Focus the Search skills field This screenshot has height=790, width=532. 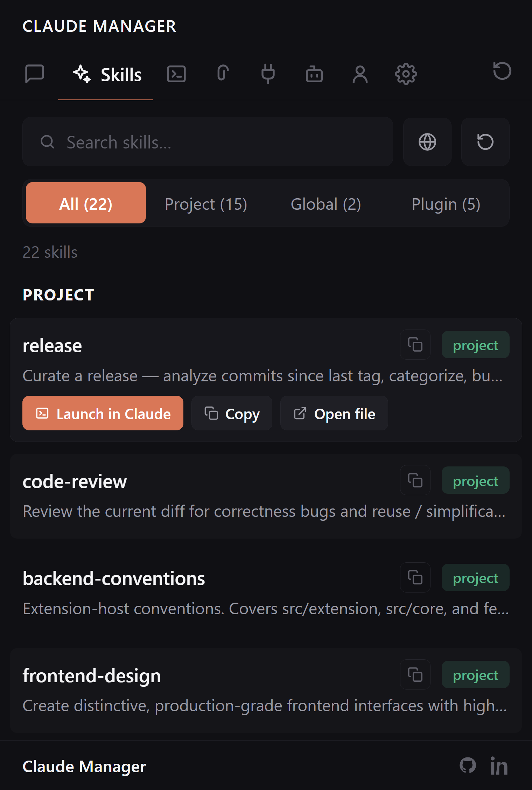pyautogui.click(x=208, y=142)
